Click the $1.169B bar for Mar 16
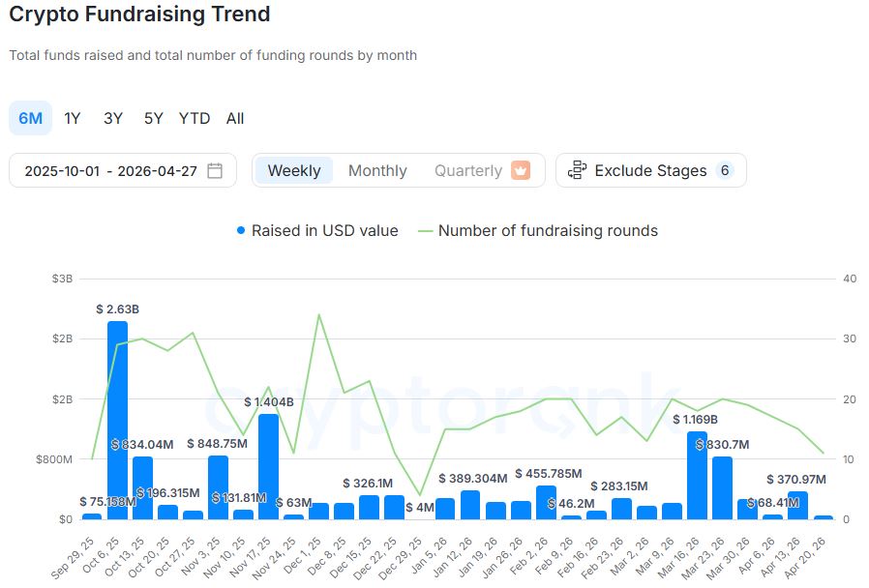 pos(697,475)
